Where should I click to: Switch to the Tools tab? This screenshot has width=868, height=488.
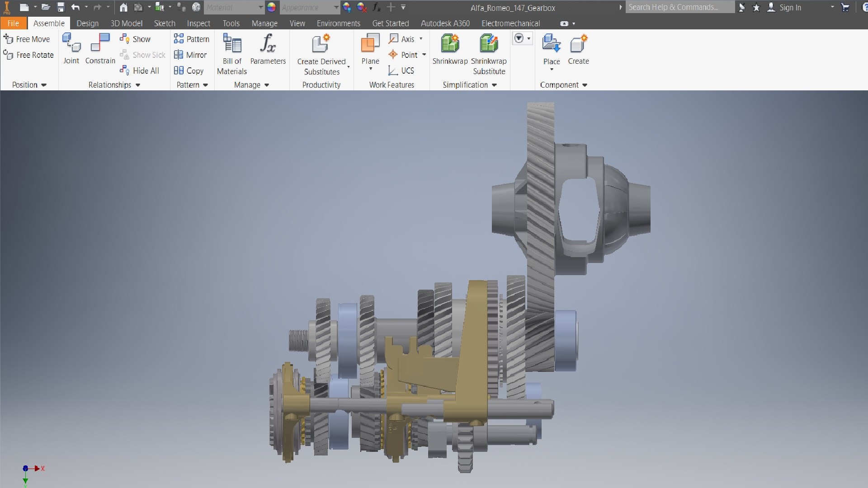point(231,23)
